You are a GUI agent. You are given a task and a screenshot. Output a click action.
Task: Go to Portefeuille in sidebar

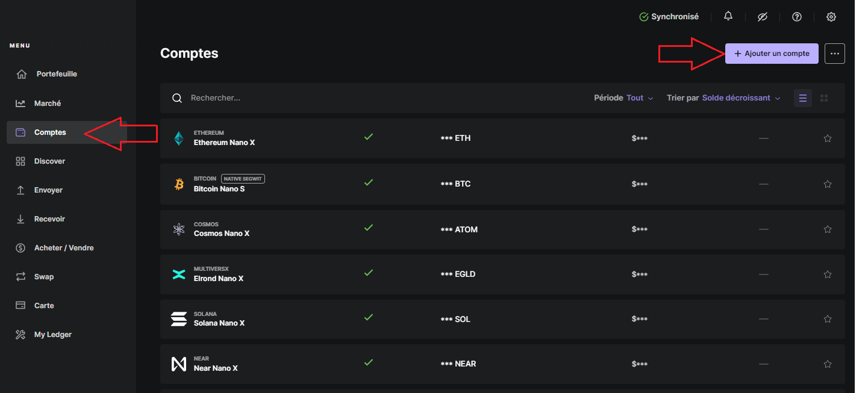pyautogui.click(x=57, y=74)
